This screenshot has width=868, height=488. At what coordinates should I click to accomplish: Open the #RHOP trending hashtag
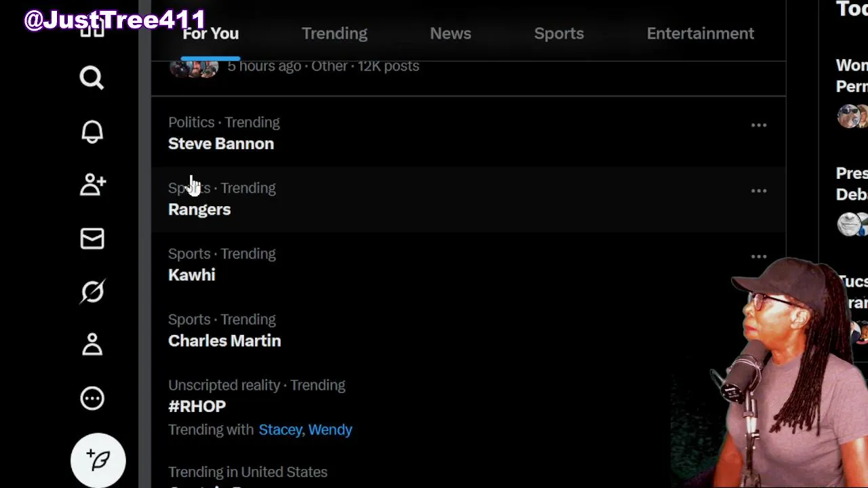point(197,407)
